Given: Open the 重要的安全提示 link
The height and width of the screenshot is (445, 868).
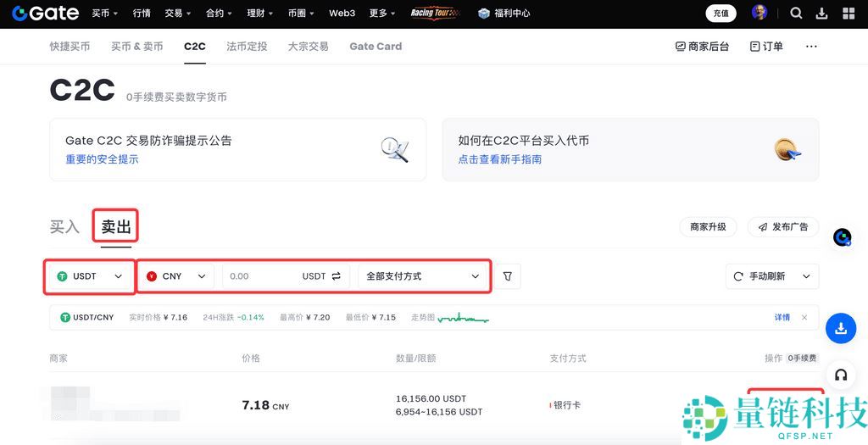Looking at the screenshot, I should (102, 159).
